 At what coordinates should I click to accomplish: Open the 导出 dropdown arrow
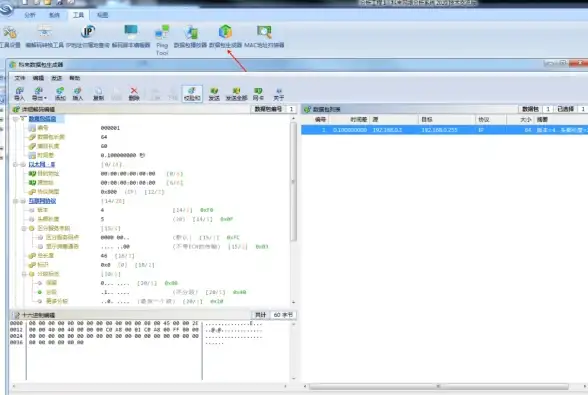click(45, 98)
